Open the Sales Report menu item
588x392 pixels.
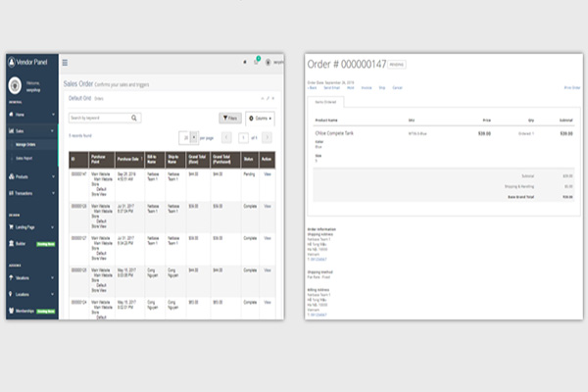click(x=25, y=157)
